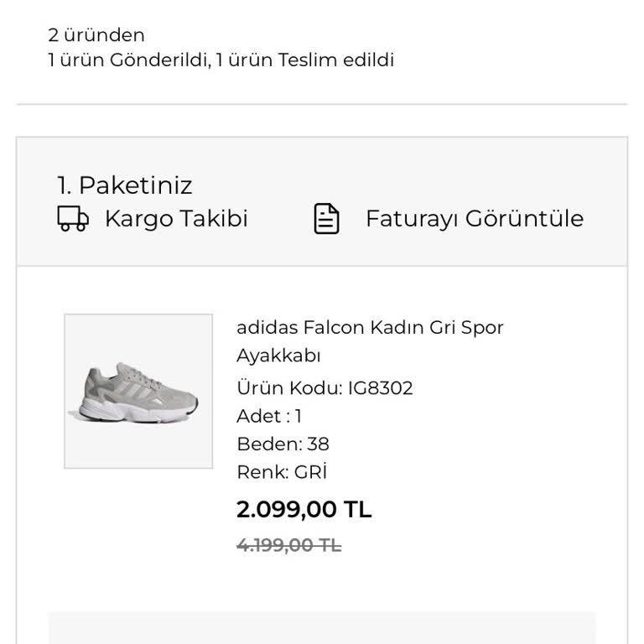644x644 pixels.
Task: Open the gray adidas Falcon shoe thumbnail
Action: coord(138,391)
